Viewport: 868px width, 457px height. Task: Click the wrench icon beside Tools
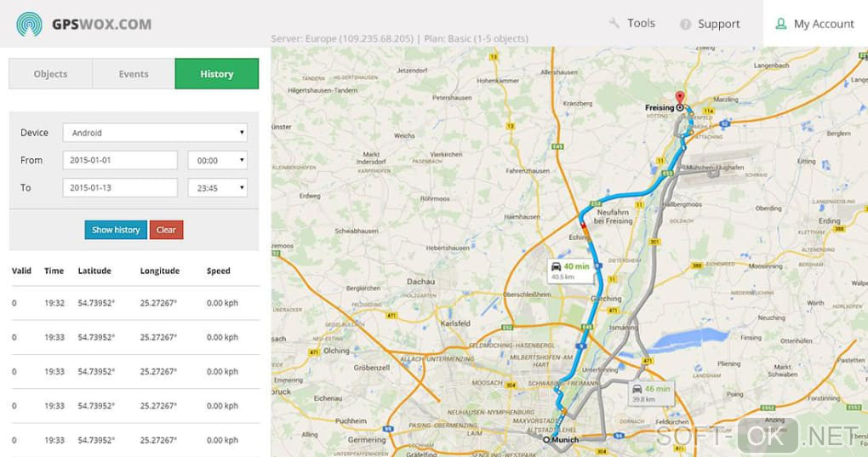tap(614, 23)
